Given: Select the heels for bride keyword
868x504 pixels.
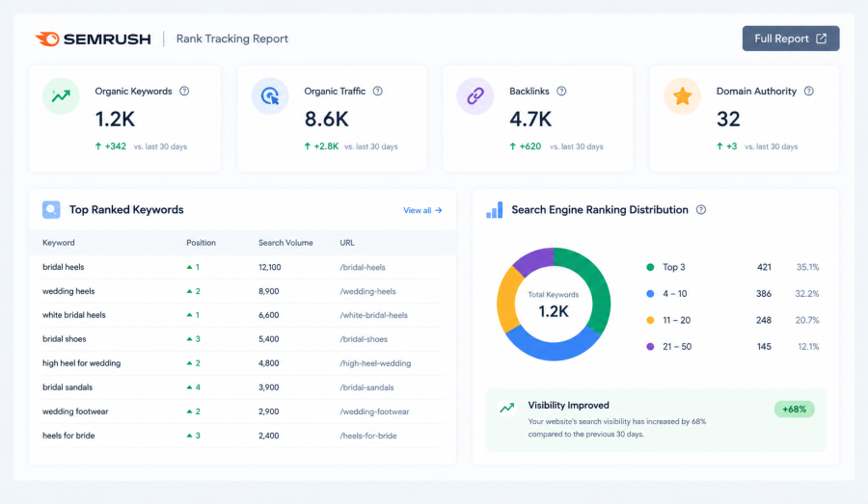Looking at the screenshot, I should tap(68, 436).
